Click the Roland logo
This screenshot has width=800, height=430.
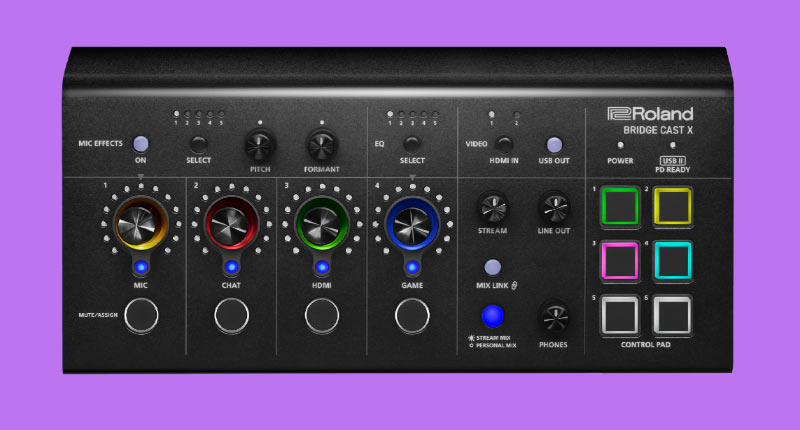pyautogui.click(x=650, y=114)
